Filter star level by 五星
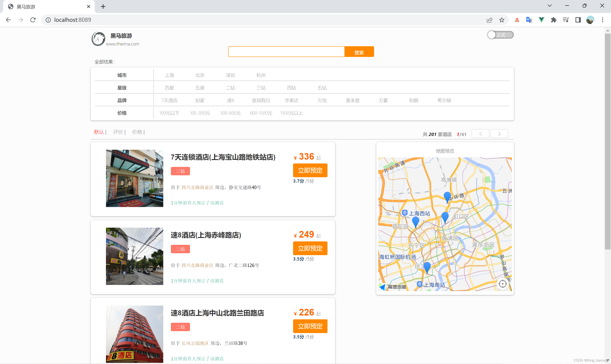The image size is (611, 364). (200, 88)
